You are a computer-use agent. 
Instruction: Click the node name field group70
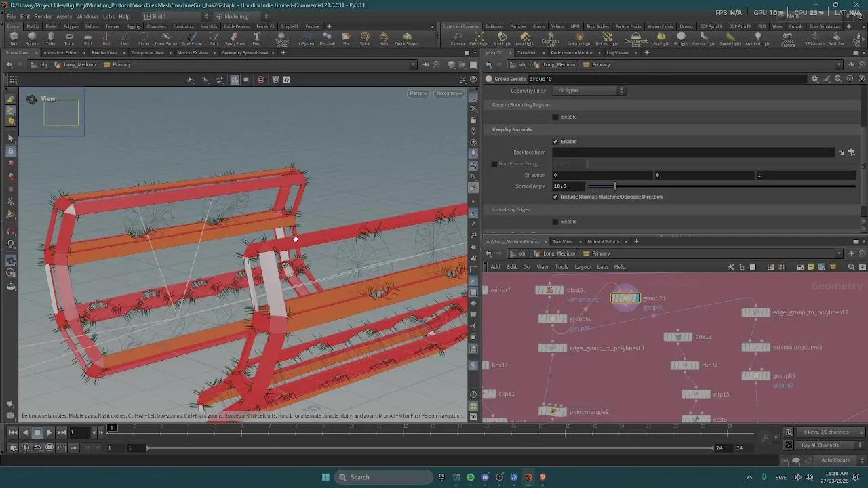click(668, 79)
